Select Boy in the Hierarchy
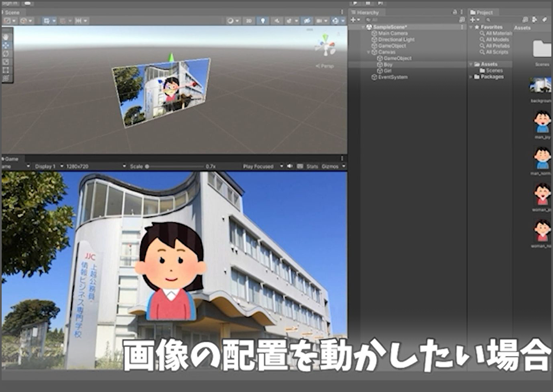The height and width of the screenshot is (392, 553). 388,65
